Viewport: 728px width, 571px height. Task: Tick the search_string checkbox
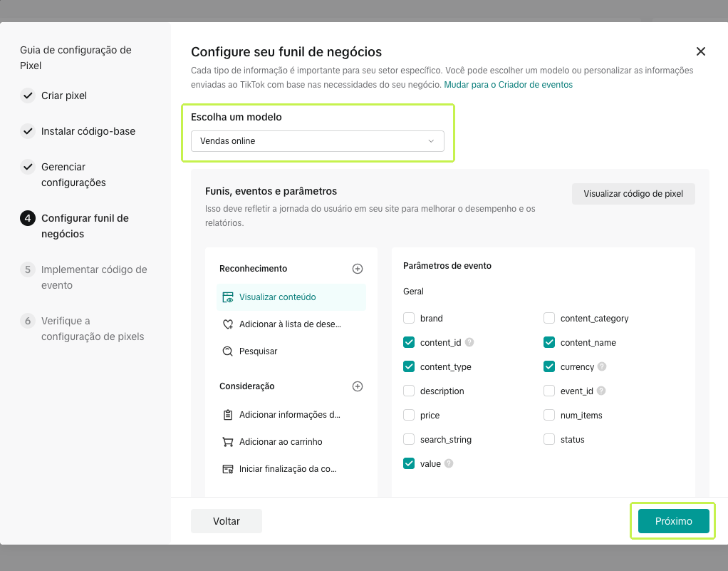tap(409, 440)
